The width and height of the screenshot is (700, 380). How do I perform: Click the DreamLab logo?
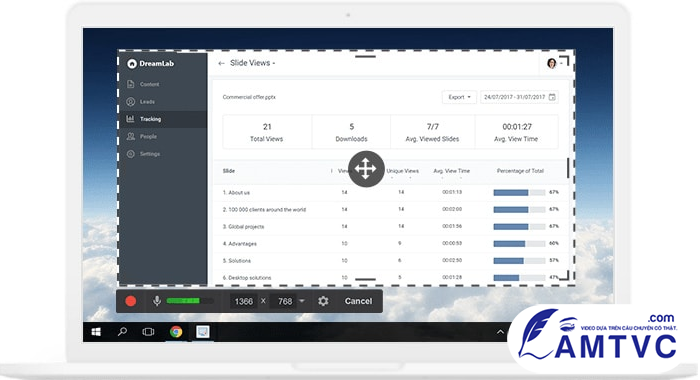[150, 63]
